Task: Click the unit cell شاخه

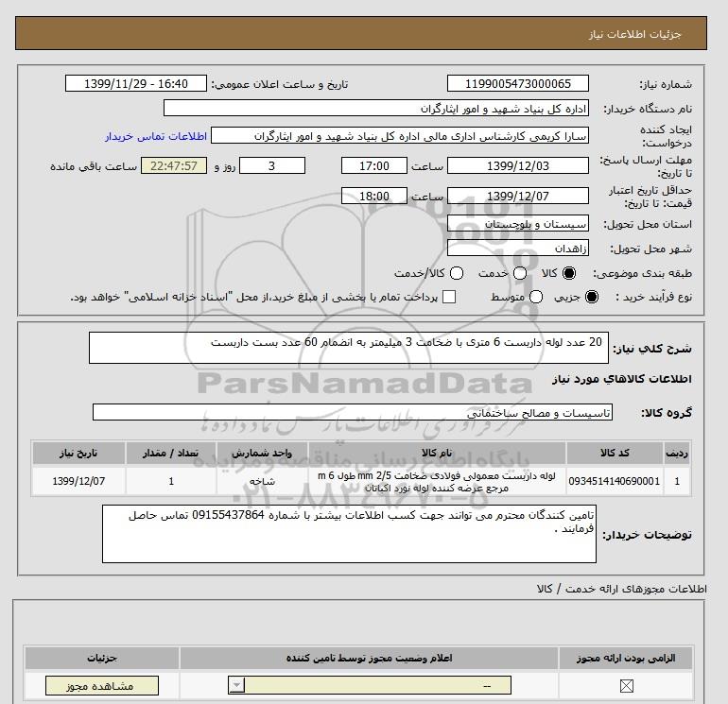Action: [x=262, y=481]
